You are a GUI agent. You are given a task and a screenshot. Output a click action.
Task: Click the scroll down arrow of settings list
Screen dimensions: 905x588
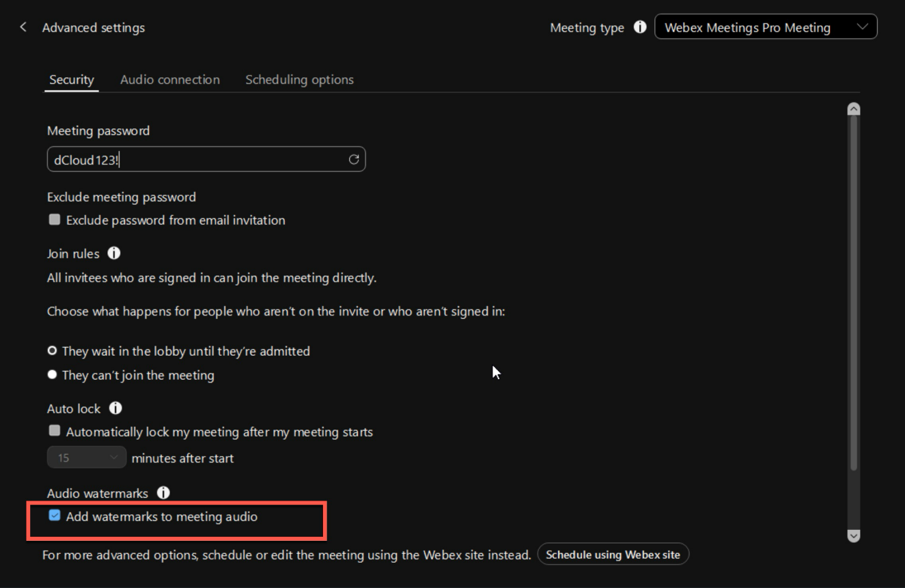853,536
